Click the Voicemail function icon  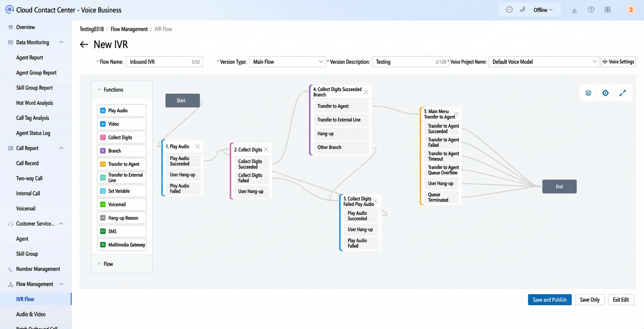pos(103,204)
